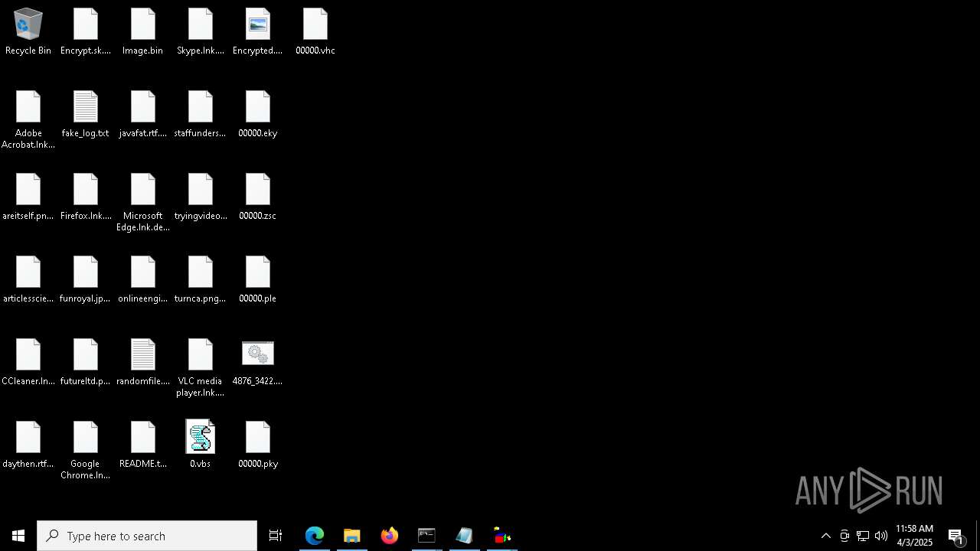This screenshot has height=551, width=980.
Task: Select the turnca.png file icon
Action: [x=201, y=280]
